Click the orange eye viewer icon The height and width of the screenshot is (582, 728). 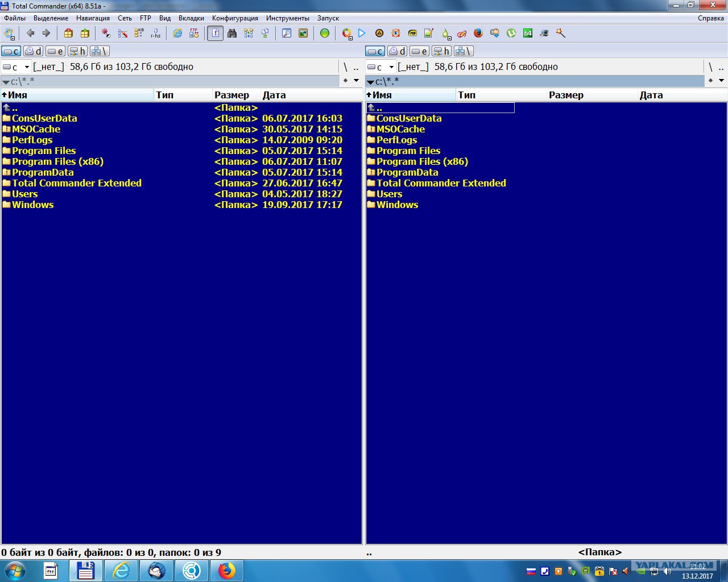pyautogui.click(x=396, y=34)
